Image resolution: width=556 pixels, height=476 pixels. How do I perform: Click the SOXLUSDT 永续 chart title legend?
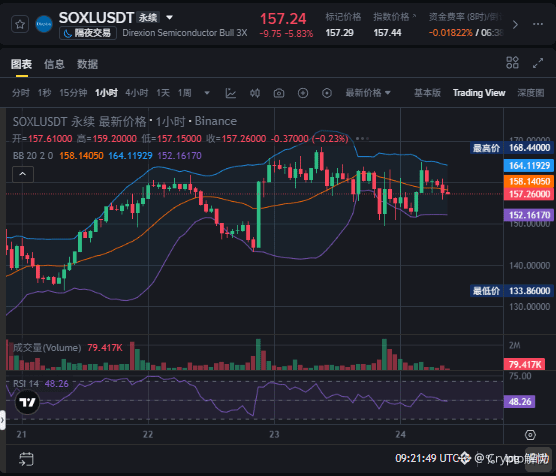(x=124, y=121)
